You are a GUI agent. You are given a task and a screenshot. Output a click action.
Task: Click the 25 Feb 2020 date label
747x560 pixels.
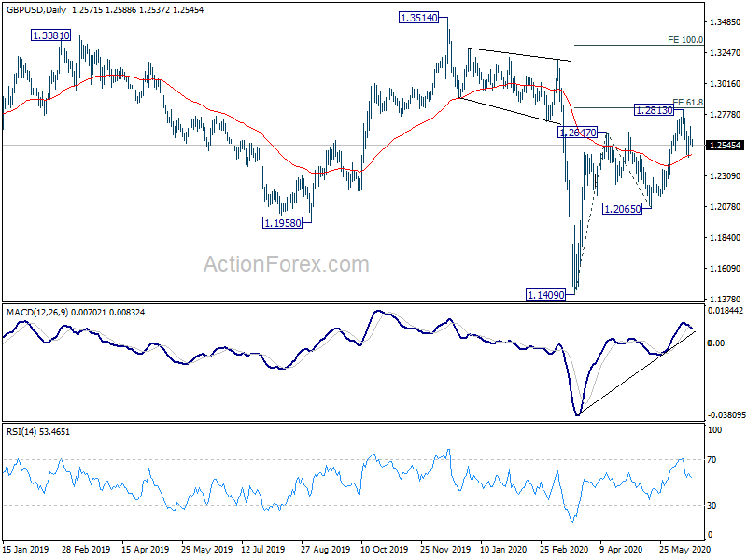click(564, 550)
